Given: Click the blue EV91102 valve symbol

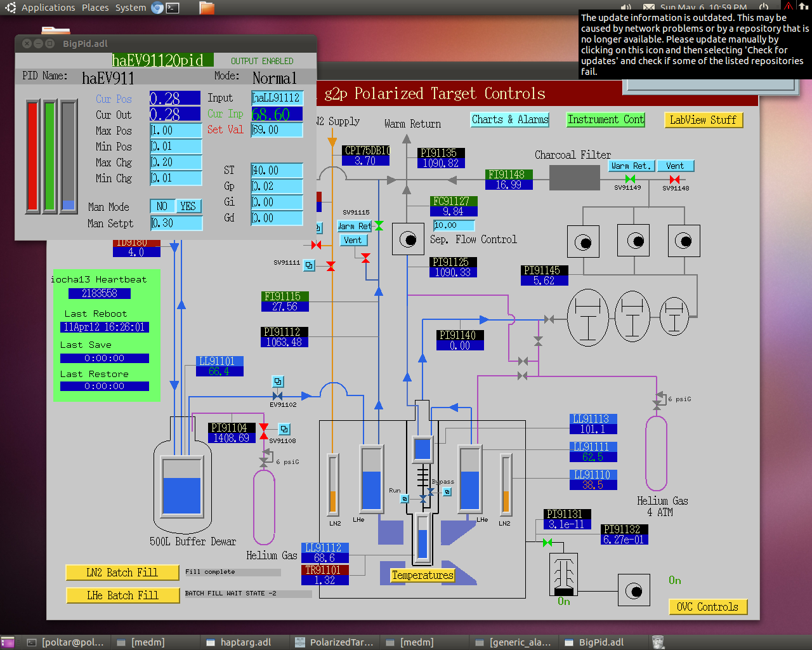Looking at the screenshot, I should click(x=277, y=396).
